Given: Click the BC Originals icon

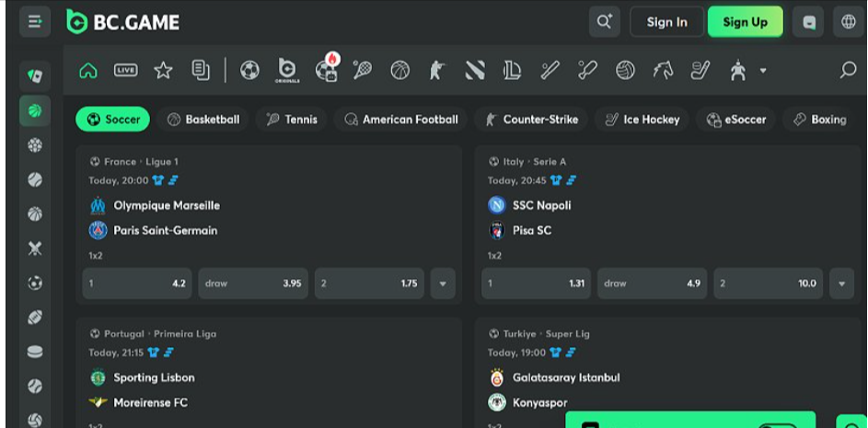Looking at the screenshot, I should 287,71.
